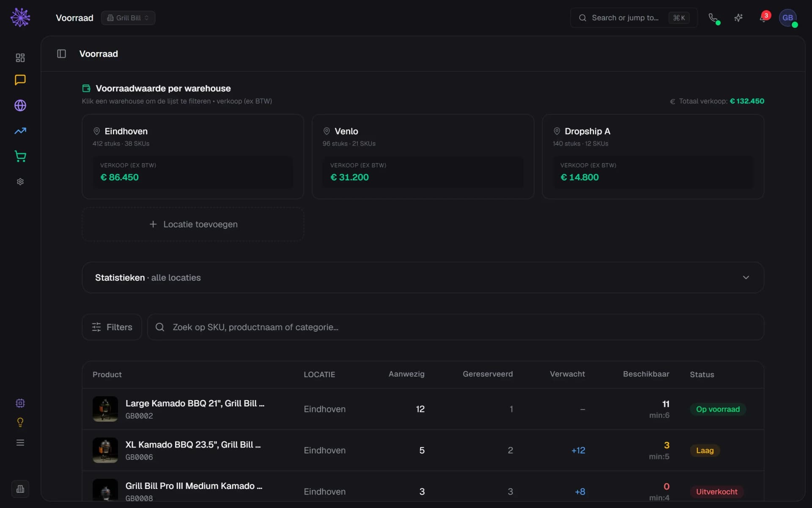The width and height of the screenshot is (812, 508).
Task: Open XL Kamado BBQ 23.5" product name
Action: point(193,444)
